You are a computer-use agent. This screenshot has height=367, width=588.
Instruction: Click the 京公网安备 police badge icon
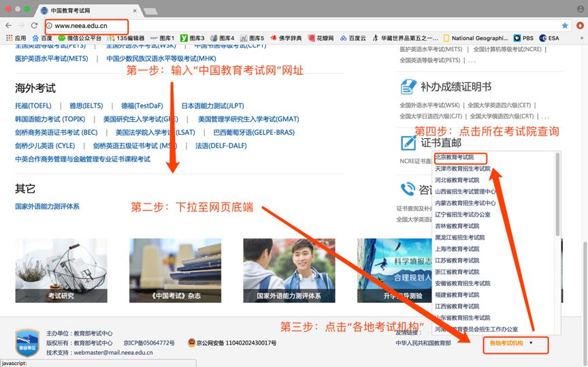[191, 342]
